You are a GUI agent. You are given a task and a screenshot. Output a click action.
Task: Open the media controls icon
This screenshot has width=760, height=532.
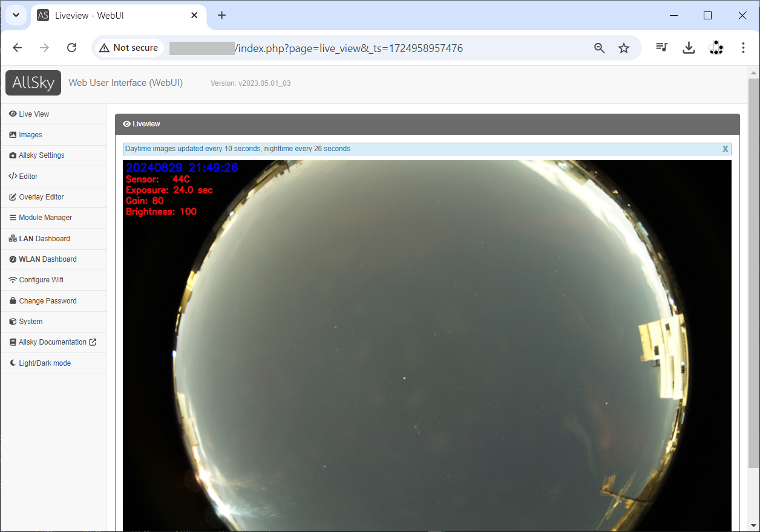(x=662, y=48)
